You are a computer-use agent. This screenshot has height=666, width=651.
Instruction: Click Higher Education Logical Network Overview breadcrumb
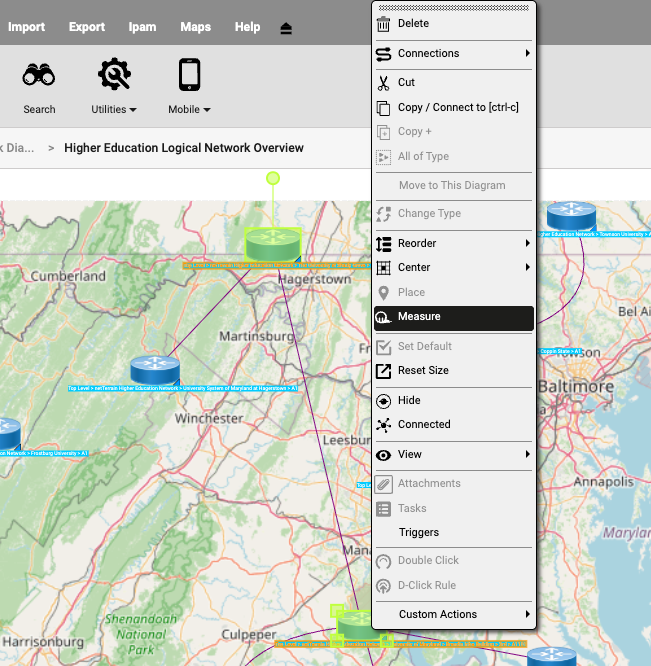click(x=184, y=148)
